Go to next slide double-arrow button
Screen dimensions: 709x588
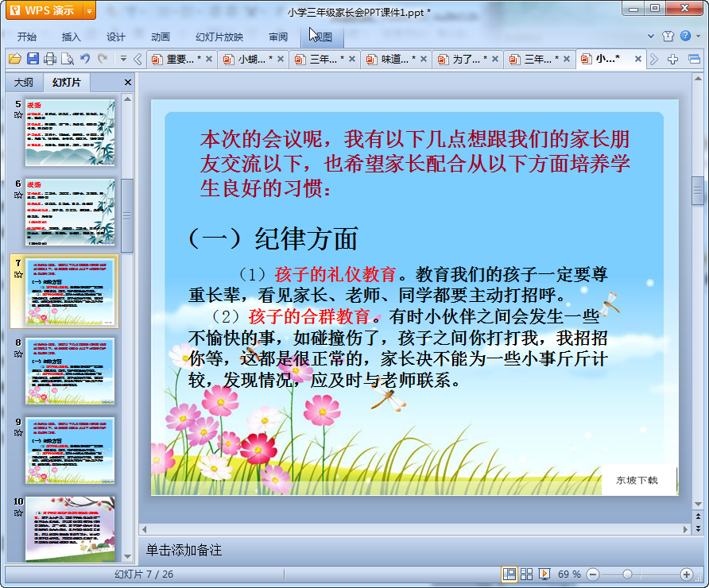pyautogui.click(x=698, y=528)
